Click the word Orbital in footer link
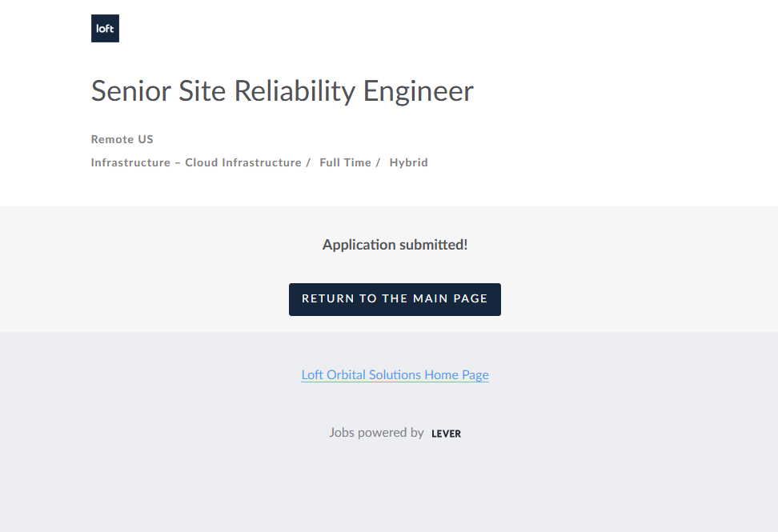778x532 pixels. [346, 374]
